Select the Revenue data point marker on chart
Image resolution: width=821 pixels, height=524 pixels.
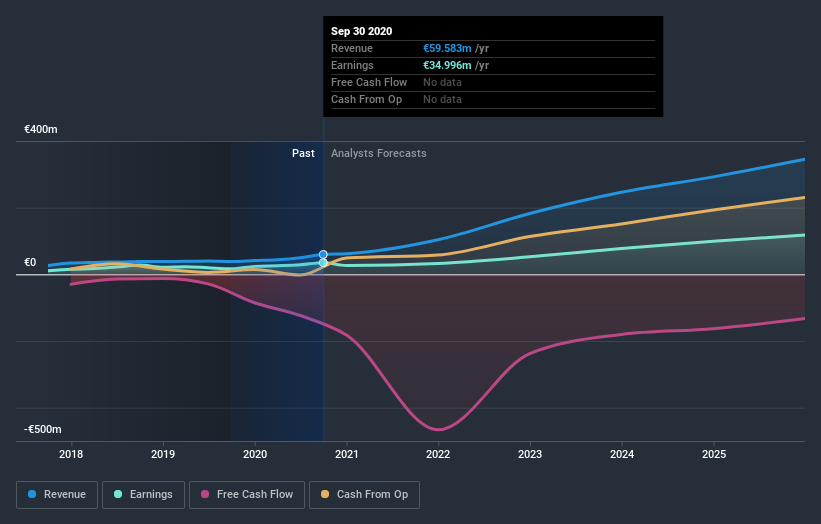[x=323, y=254]
